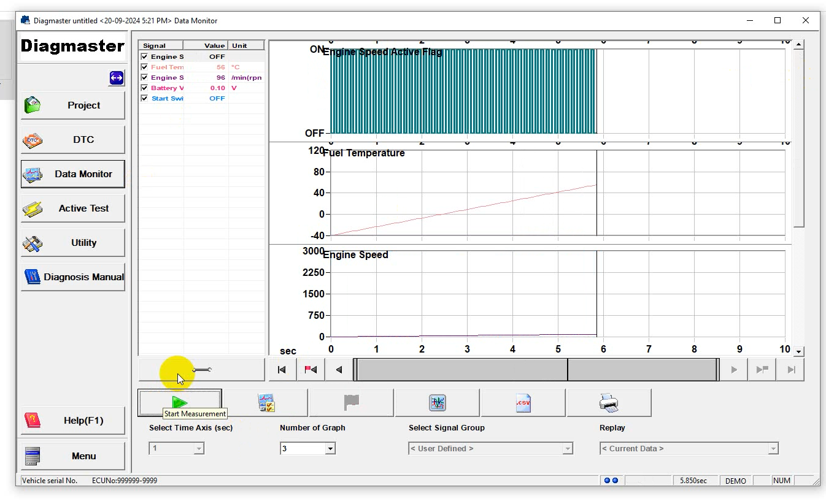Open the Replay Current Data dropdown
The height and width of the screenshot is (504, 826).
pos(773,449)
